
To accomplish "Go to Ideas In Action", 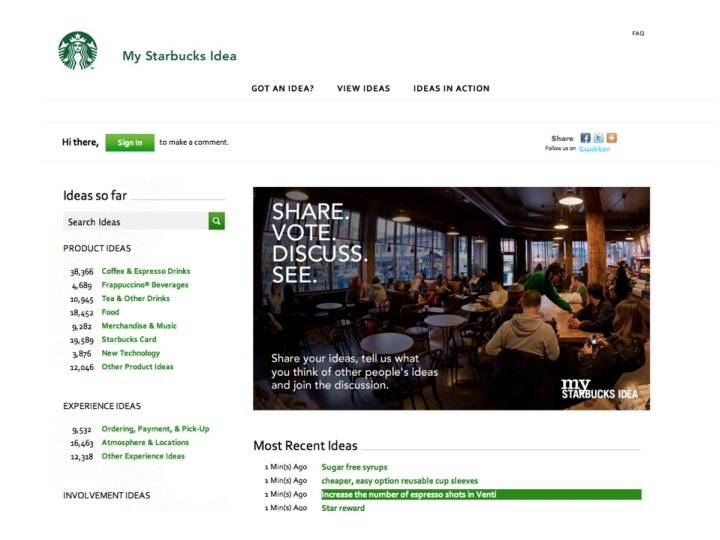I will (x=451, y=88).
